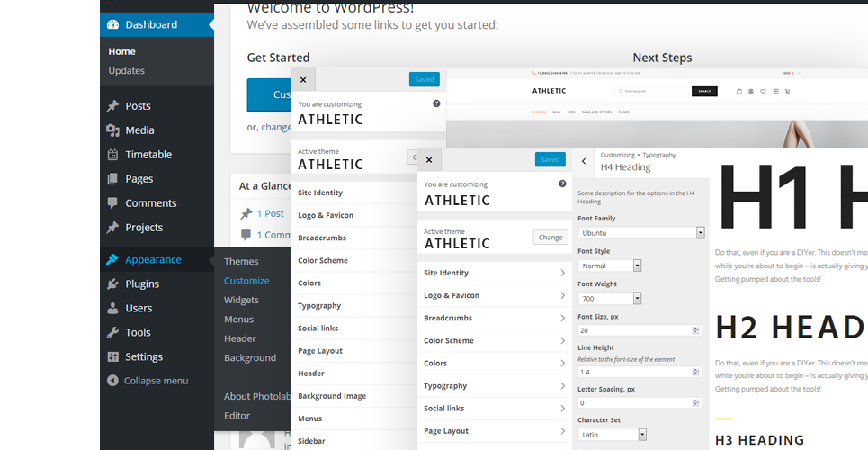Open the Dashboard menu item
This screenshot has height=450, width=868.
pyautogui.click(x=157, y=24)
